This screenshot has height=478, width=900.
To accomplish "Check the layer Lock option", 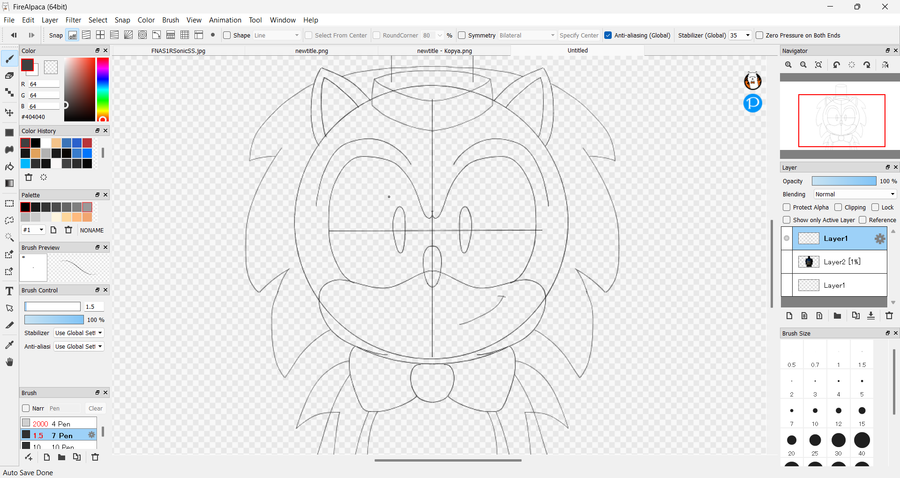I will click(x=875, y=207).
